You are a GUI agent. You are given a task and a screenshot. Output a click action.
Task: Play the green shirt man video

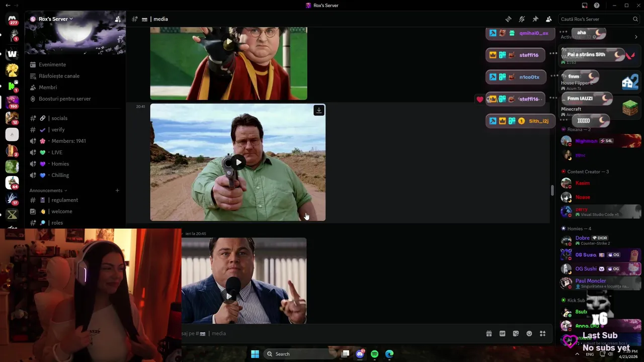[x=238, y=162]
